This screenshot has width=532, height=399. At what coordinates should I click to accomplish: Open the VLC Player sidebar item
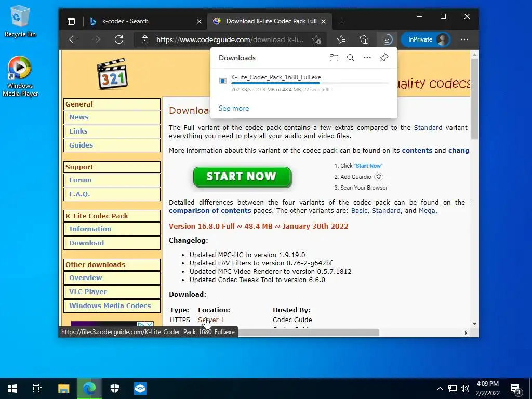[x=112, y=292]
